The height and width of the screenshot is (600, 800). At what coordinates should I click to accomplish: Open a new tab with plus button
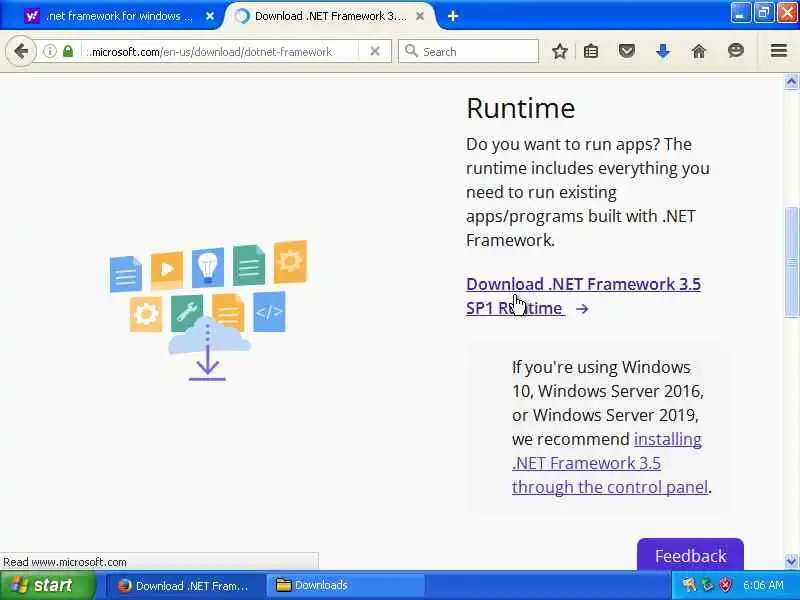point(453,16)
